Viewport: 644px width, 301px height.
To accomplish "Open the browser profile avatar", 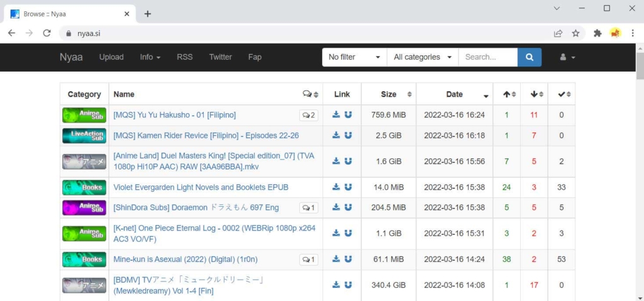I will pyautogui.click(x=615, y=33).
